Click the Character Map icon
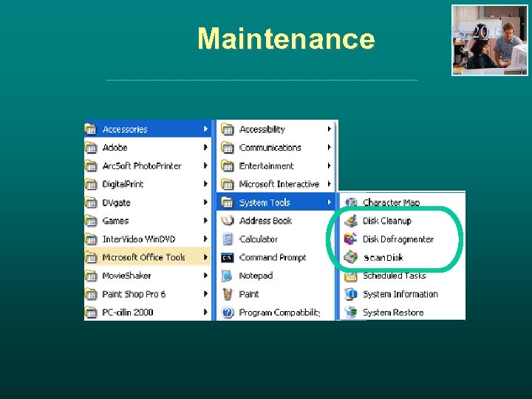 tap(351, 202)
